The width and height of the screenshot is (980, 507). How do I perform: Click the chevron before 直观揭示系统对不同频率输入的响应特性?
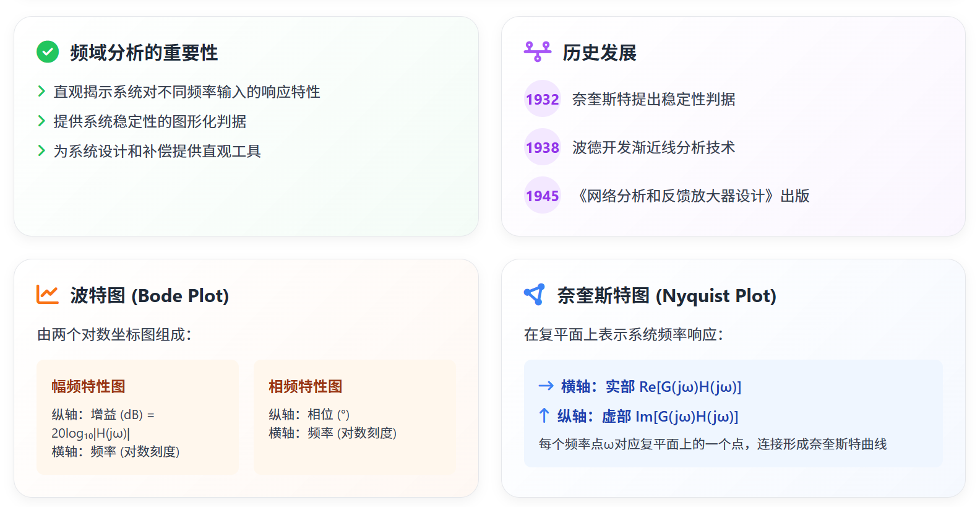[41, 92]
